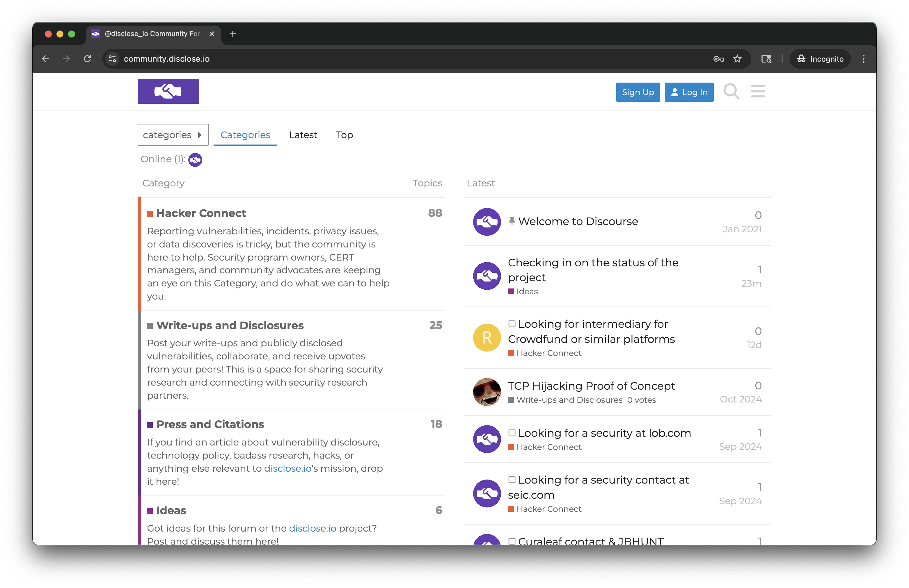The height and width of the screenshot is (588, 909).
Task: Open new browser tab with plus icon
Action: click(x=232, y=34)
